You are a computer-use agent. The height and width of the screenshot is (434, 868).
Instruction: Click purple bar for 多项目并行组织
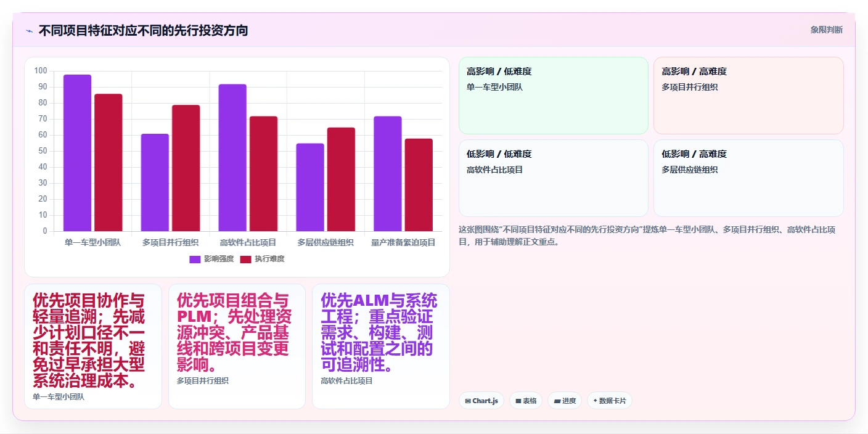(x=155, y=182)
